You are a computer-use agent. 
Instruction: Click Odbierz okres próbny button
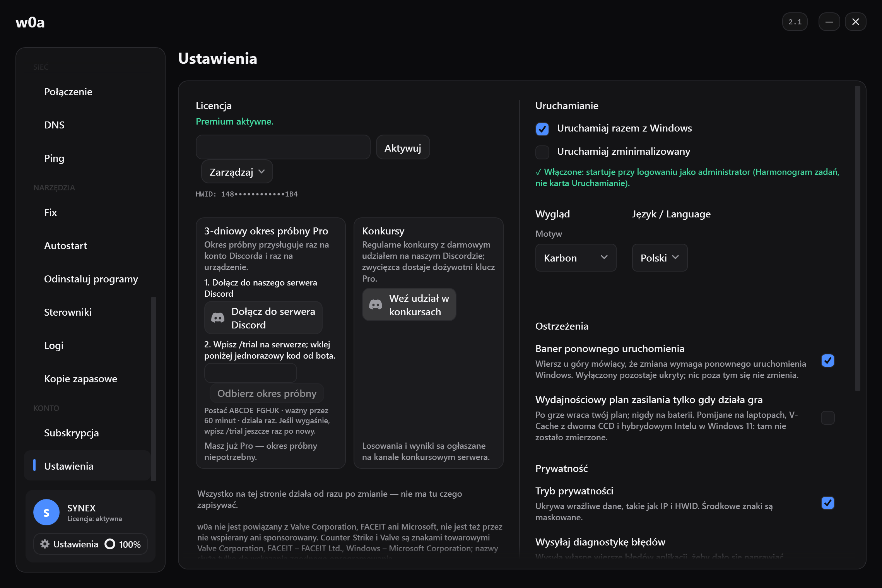(x=267, y=393)
